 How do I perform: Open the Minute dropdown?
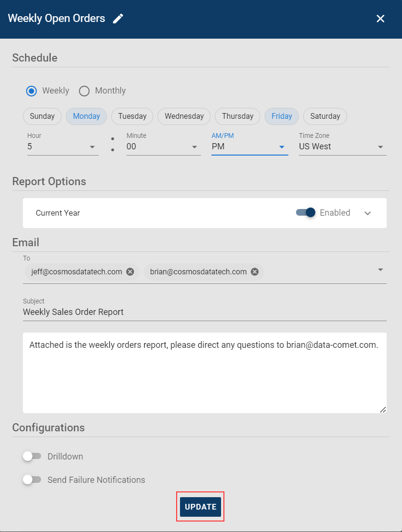[x=195, y=146]
